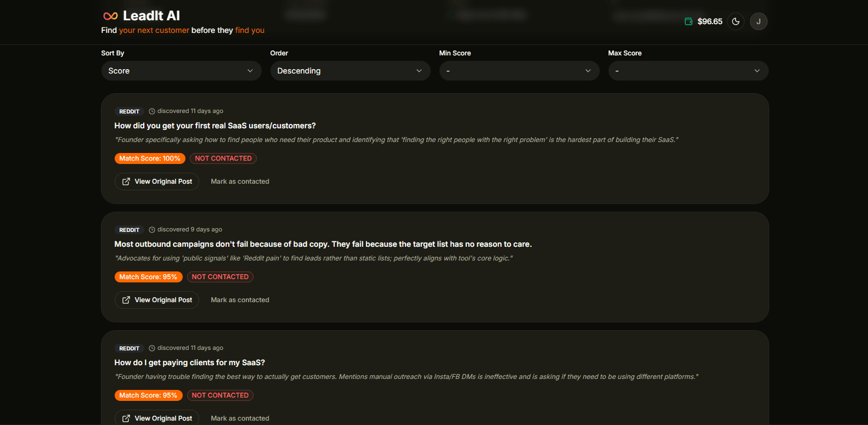This screenshot has height=425, width=868.
Task: Mark paying clients post as contacted
Action: pos(240,418)
